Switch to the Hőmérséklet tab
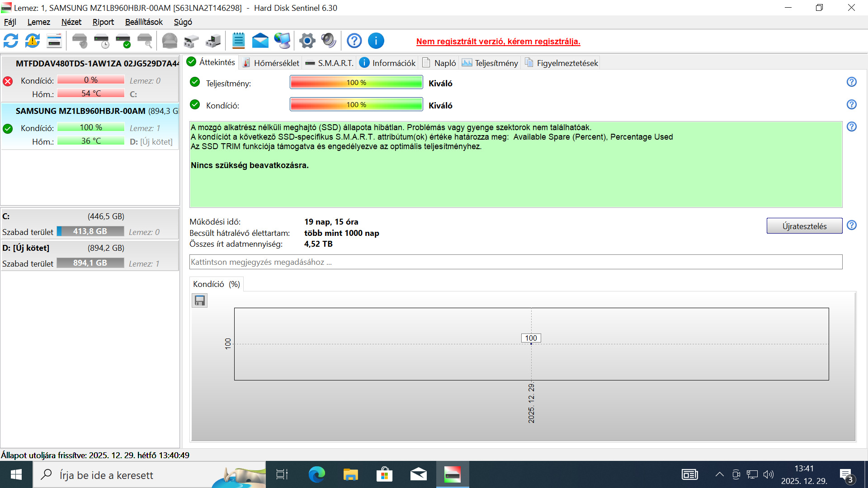This screenshot has width=868, height=488. [x=271, y=63]
